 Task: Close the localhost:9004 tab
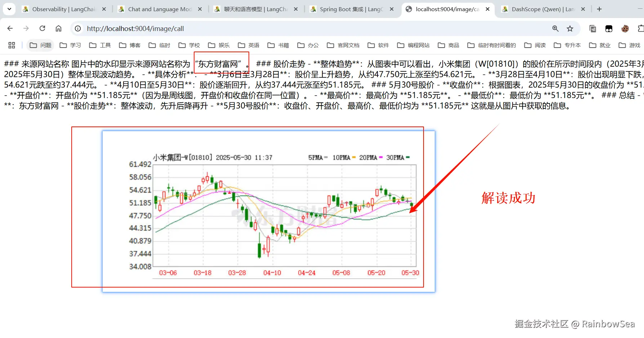pos(488,9)
